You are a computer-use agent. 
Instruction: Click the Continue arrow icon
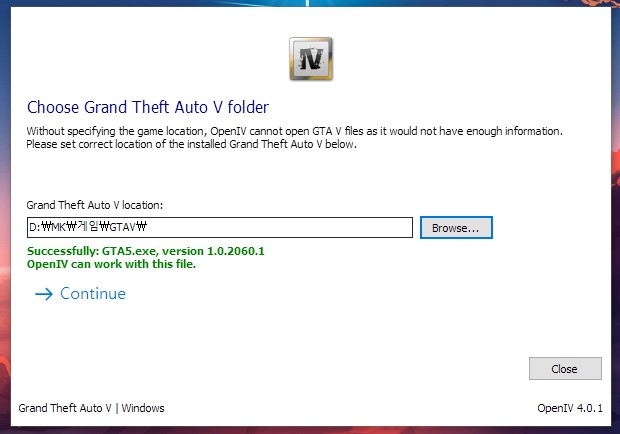click(x=44, y=294)
